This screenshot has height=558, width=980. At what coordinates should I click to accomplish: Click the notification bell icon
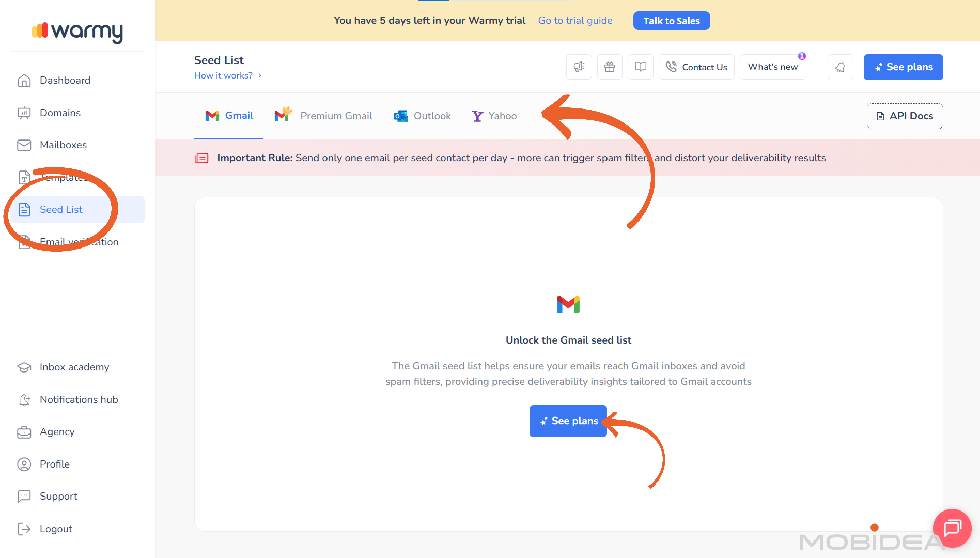[840, 67]
